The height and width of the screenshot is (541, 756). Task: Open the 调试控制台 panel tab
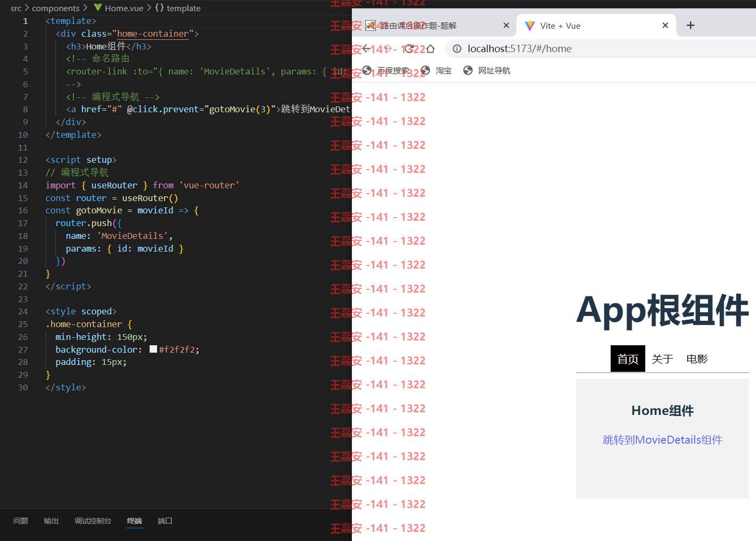(x=93, y=521)
